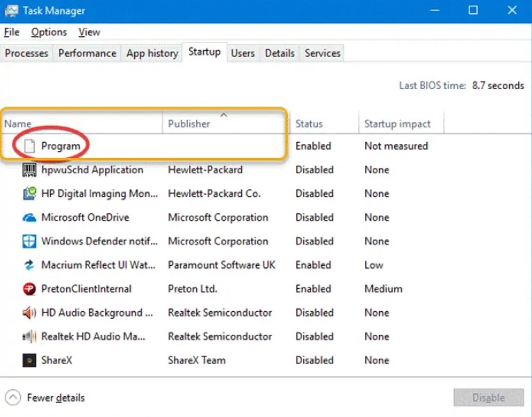532x417 pixels.
Task: Minimize the Task Manager window
Action: [x=435, y=10]
